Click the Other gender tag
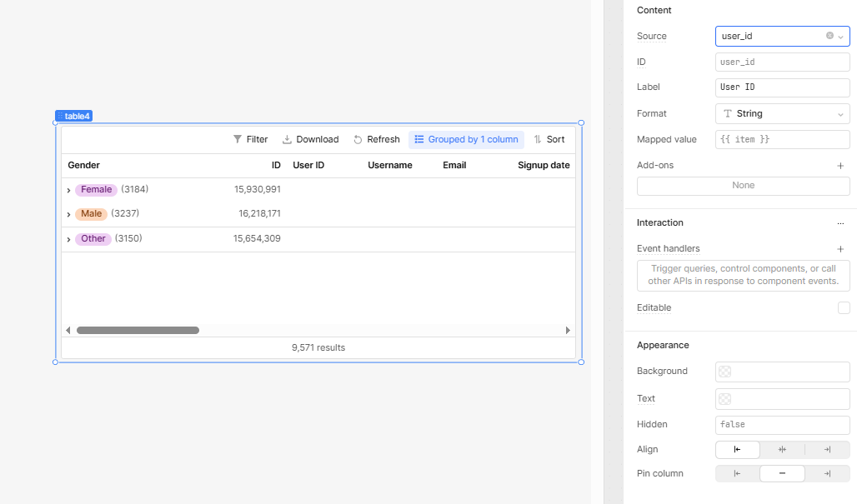This screenshot has height=504, width=857. [93, 238]
